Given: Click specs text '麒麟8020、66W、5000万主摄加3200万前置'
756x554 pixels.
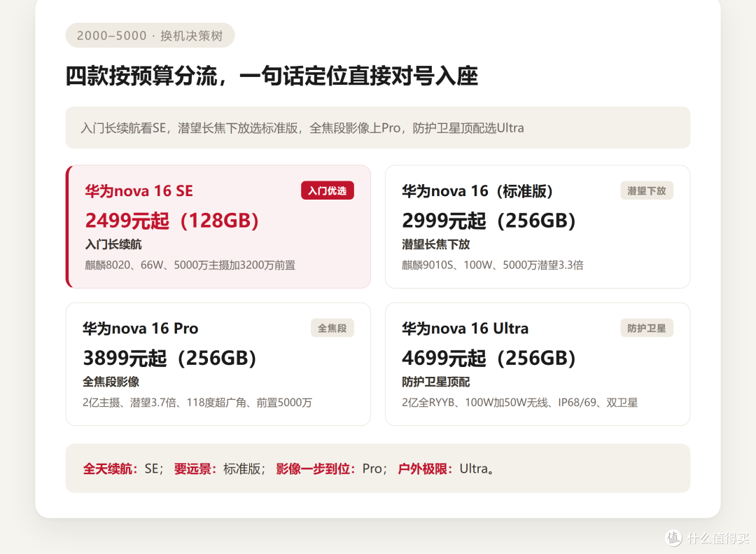Looking at the screenshot, I should coord(190,265).
